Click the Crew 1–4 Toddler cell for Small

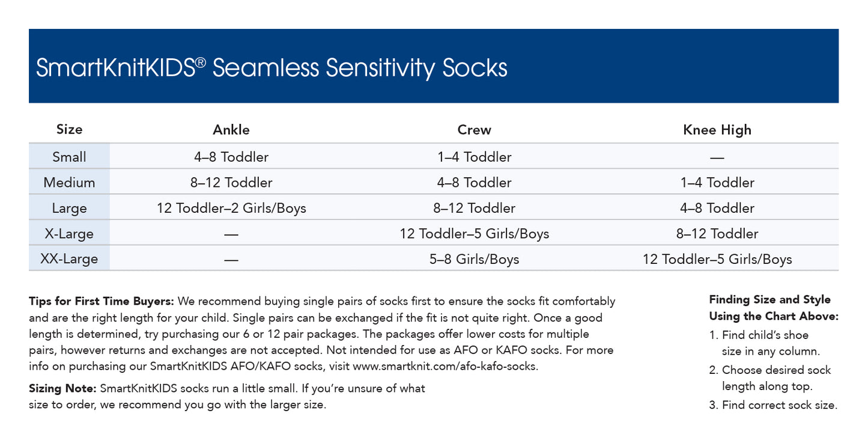click(474, 157)
